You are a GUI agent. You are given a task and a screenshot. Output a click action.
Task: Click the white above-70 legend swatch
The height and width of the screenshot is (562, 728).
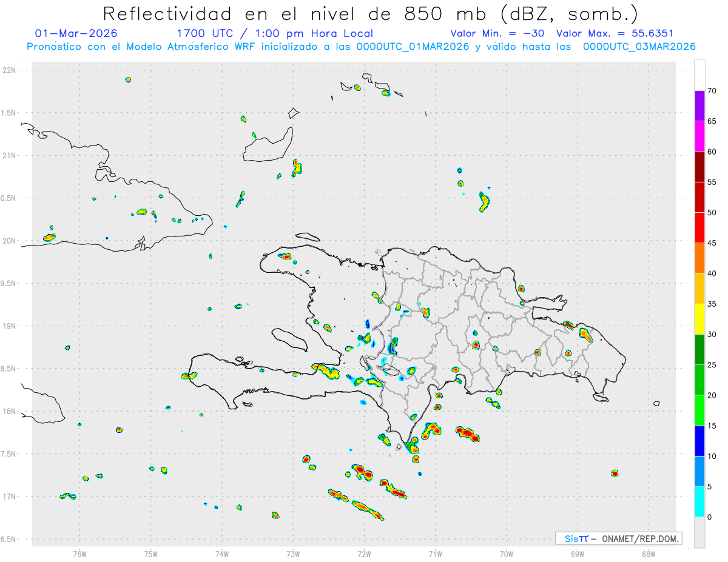pyautogui.click(x=699, y=75)
